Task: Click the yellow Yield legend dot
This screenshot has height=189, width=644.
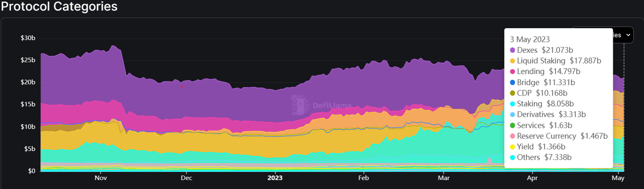Action: 513,147
